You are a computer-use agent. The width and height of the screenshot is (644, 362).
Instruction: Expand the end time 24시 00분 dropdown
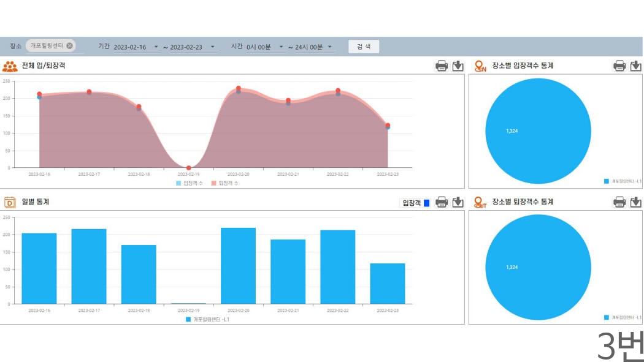(329, 47)
